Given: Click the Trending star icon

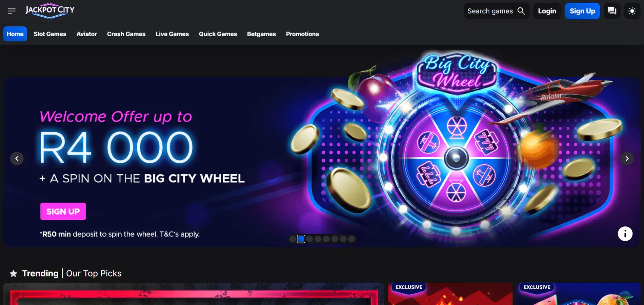Looking at the screenshot, I should tap(14, 273).
